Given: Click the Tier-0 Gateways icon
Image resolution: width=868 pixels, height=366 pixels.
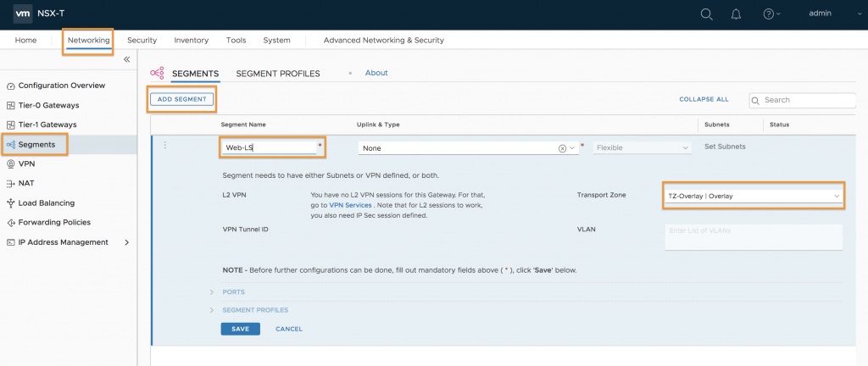Looking at the screenshot, I should coord(10,106).
